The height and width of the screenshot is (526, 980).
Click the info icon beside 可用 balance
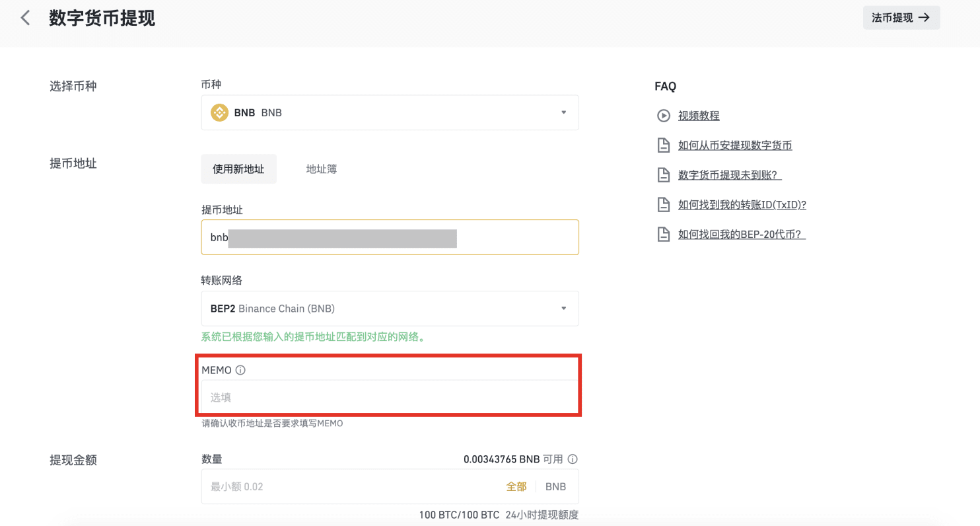[x=573, y=459]
